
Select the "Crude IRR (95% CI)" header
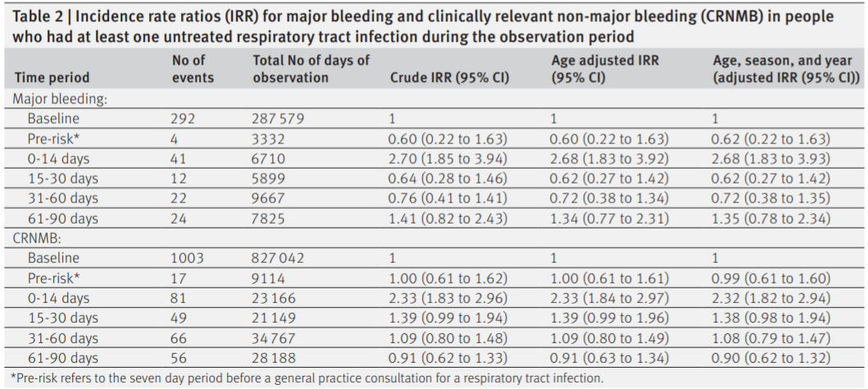point(449,78)
